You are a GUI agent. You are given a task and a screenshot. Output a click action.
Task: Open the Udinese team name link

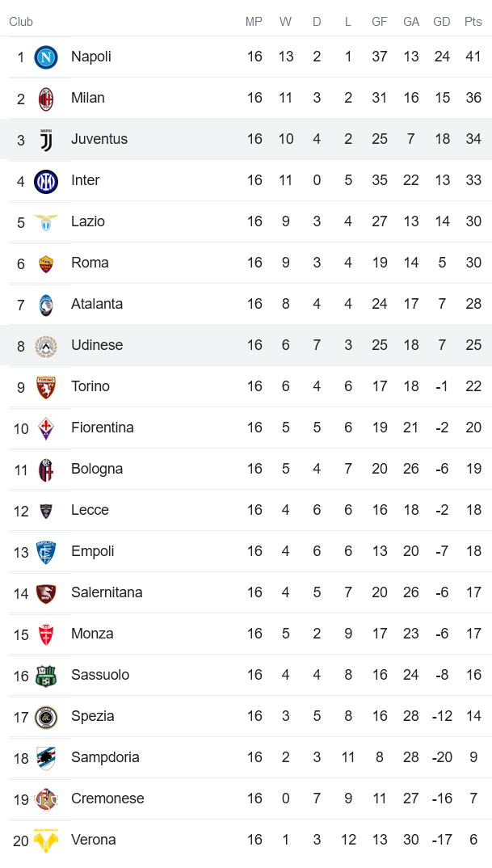click(97, 345)
